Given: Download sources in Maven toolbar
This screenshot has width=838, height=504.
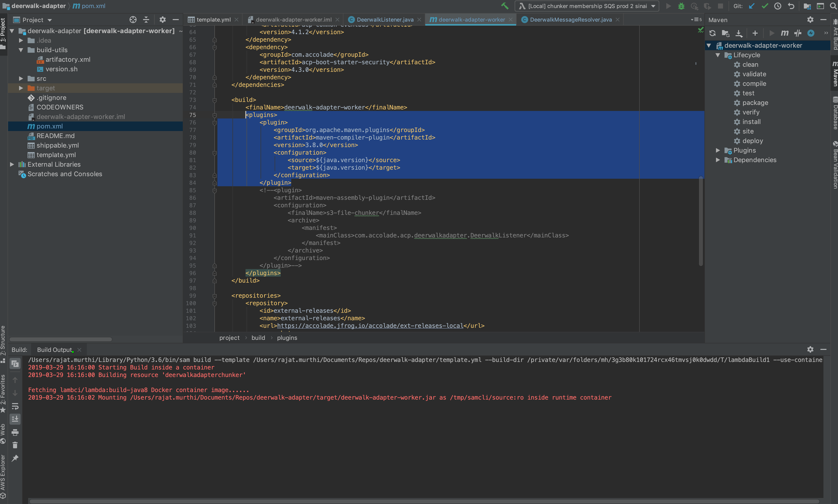Looking at the screenshot, I should coord(739,33).
